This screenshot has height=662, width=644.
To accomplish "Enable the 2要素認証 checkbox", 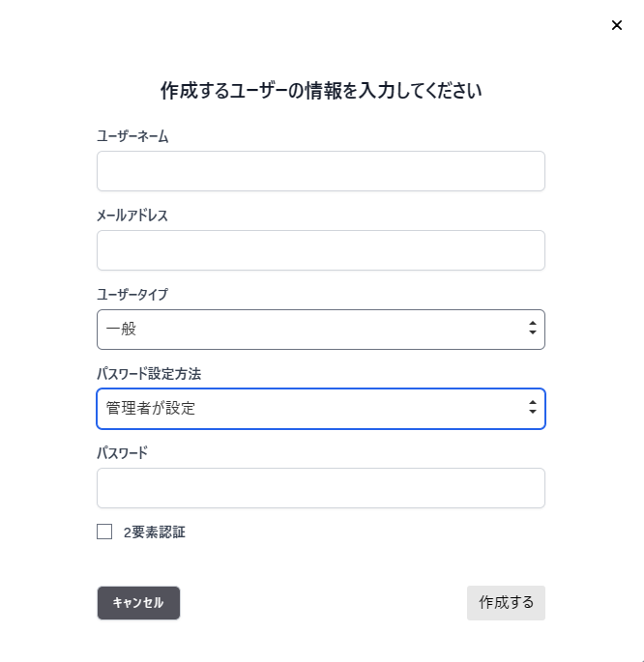I will click(x=104, y=532).
